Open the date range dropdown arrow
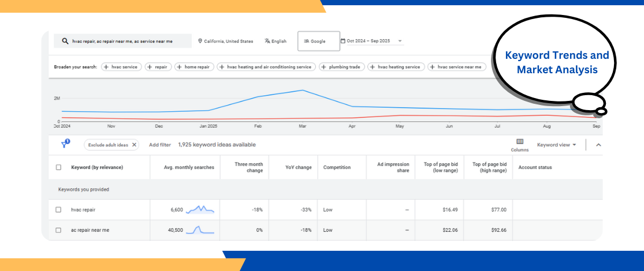Screen dimensions: 644x271 pos(400,42)
